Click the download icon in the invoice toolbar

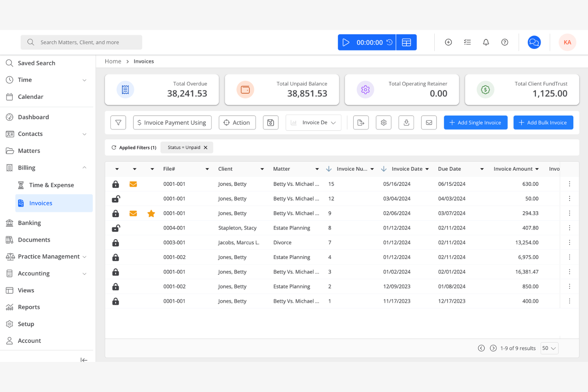coord(406,122)
